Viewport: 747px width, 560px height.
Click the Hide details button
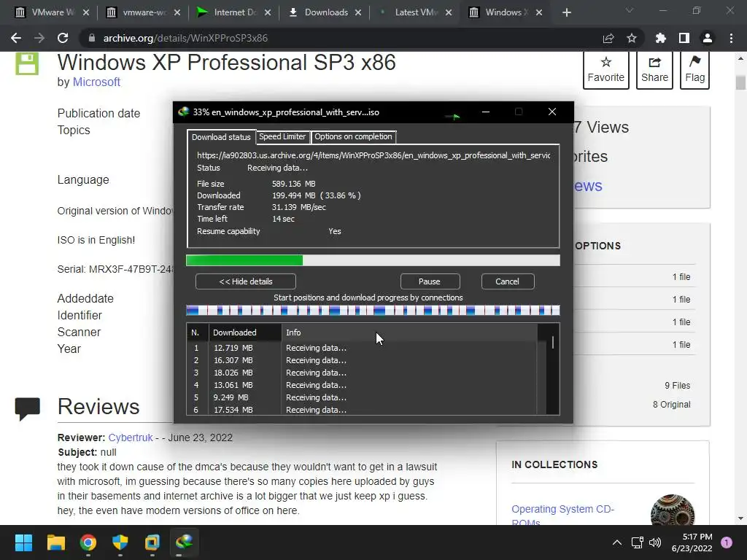pos(246,281)
